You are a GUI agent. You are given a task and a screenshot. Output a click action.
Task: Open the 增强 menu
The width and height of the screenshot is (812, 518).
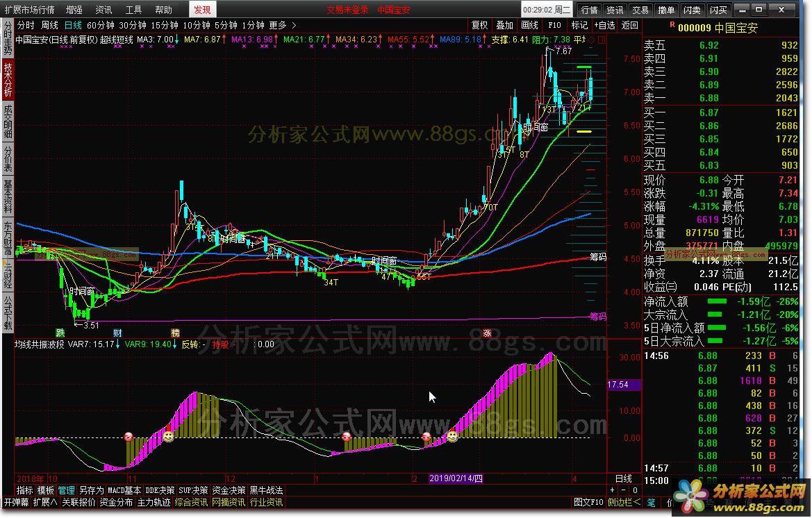tap(74, 10)
